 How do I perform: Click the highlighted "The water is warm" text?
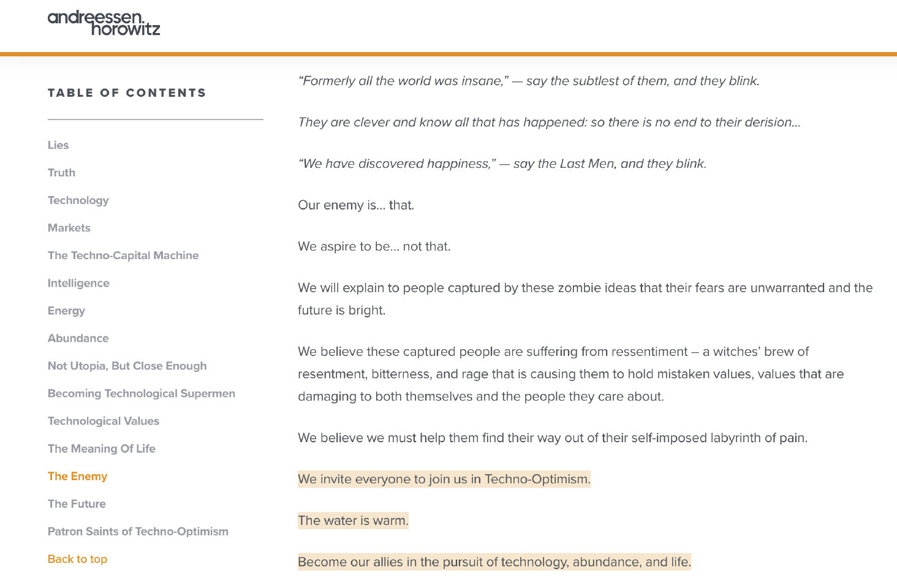point(353,521)
